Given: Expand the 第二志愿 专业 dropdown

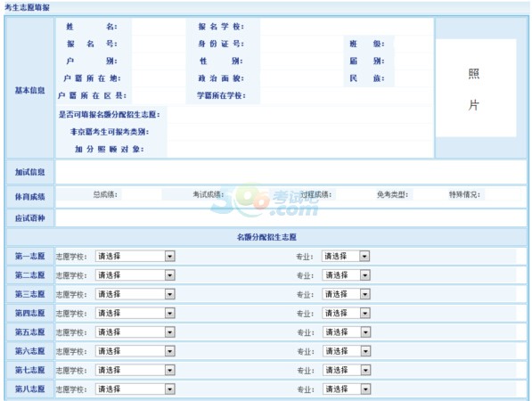Looking at the screenshot, I should click(346, 275).
